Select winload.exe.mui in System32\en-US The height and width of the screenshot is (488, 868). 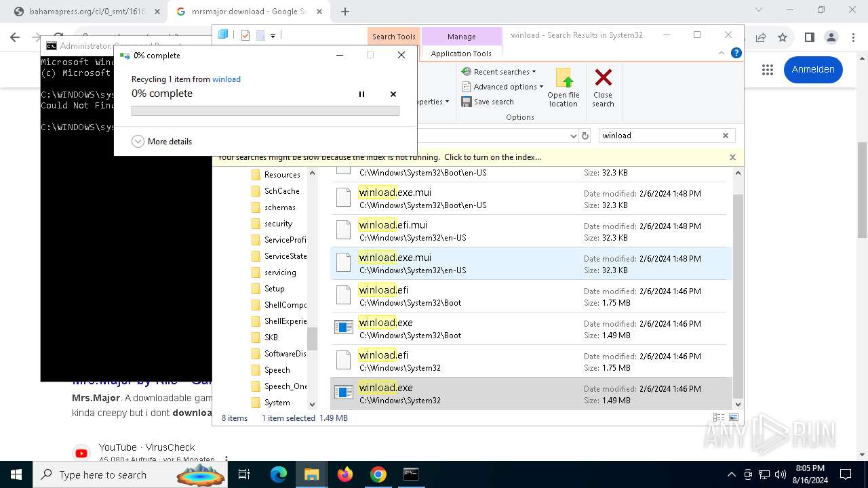[531, 264]
